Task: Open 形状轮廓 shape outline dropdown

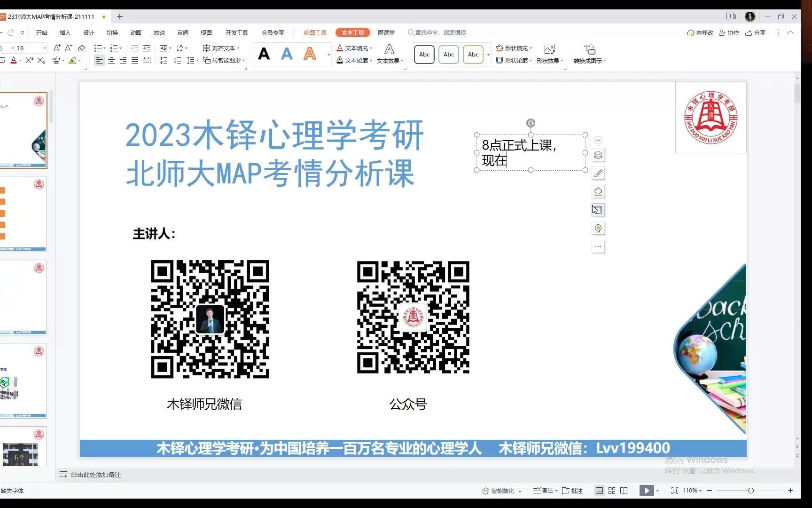Action: click(x=514, y=60)
